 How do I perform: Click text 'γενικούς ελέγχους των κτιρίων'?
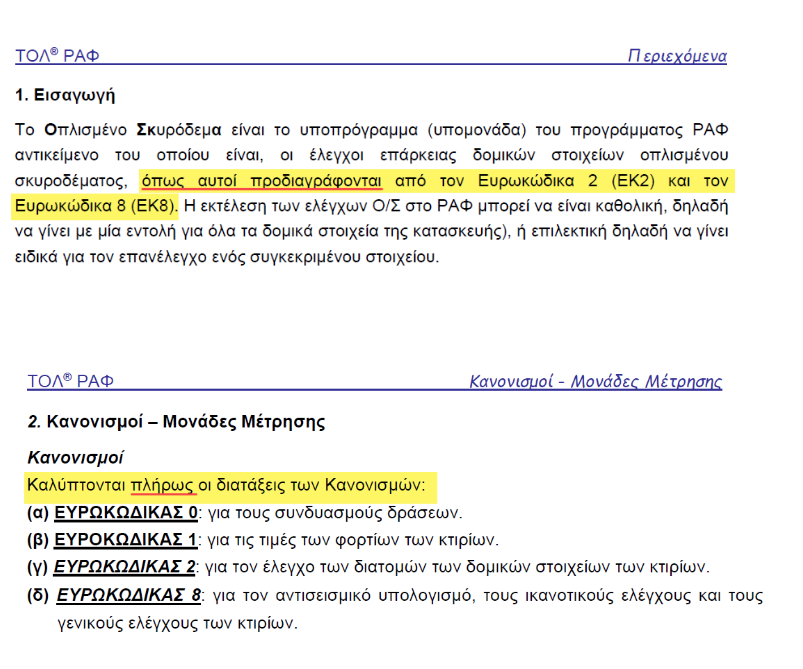(x=176, y=623)
